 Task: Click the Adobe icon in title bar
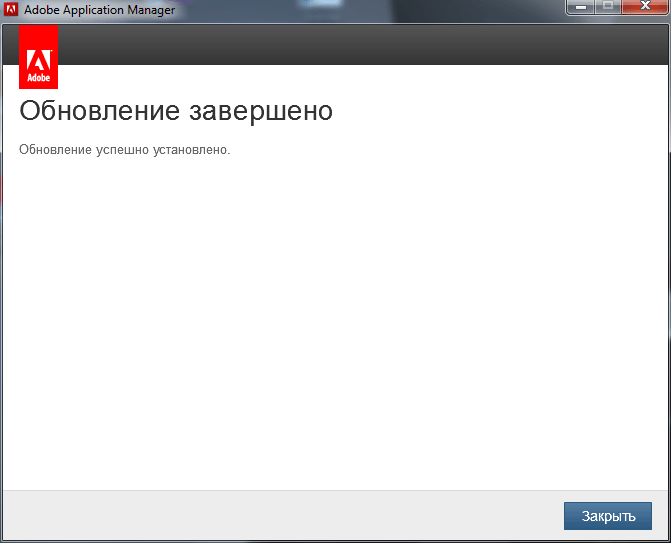[11, 9]
